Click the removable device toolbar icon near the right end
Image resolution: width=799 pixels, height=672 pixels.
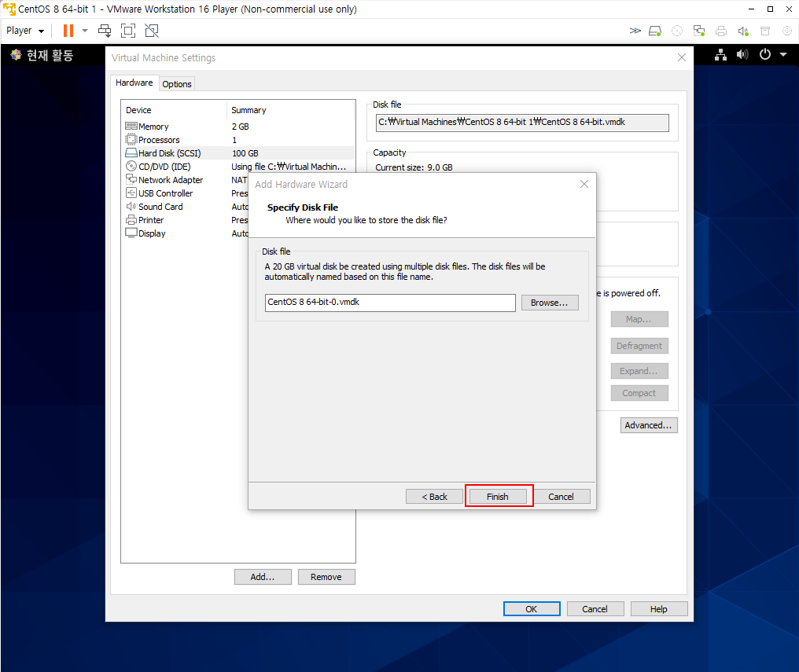(x=765, y=31)
